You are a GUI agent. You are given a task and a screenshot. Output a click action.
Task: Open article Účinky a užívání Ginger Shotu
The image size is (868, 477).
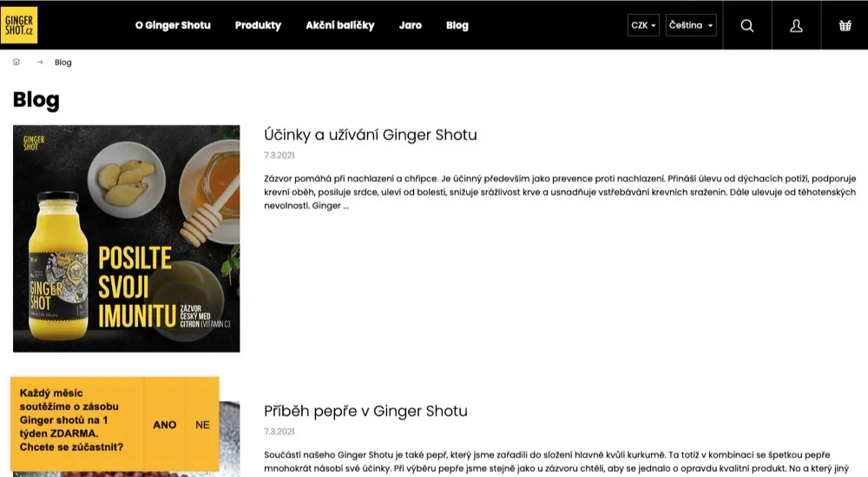click(371, 135)
